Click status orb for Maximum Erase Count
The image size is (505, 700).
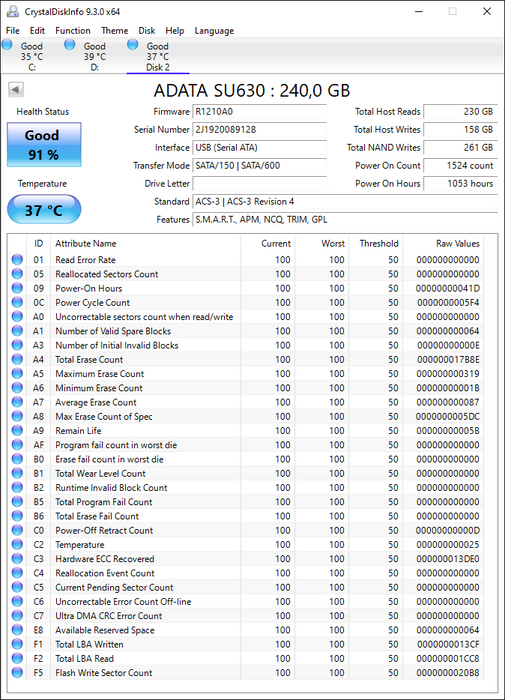(x=17, y=374)
